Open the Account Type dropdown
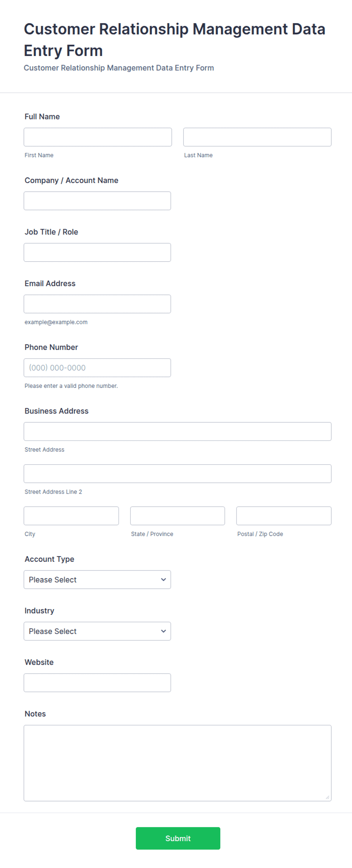 point(97,580)
